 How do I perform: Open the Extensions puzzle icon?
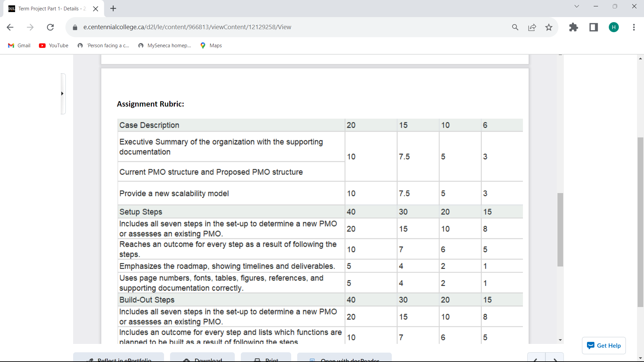pos(574,27)
